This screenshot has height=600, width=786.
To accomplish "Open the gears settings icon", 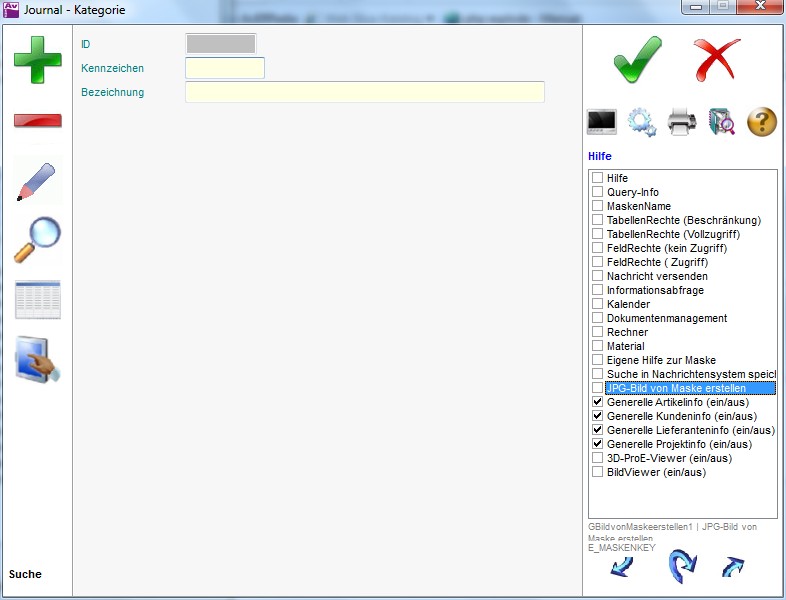I will (x=642, y=123).
